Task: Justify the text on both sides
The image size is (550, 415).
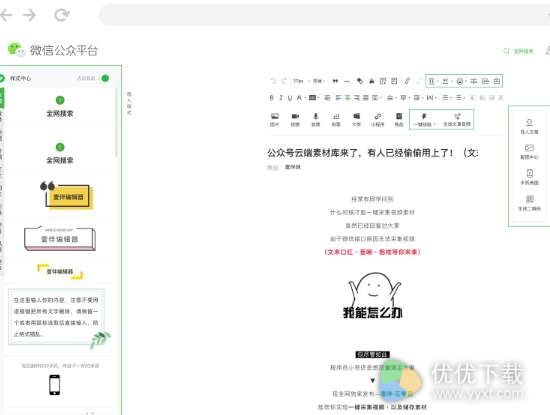Action: (366, 98)
